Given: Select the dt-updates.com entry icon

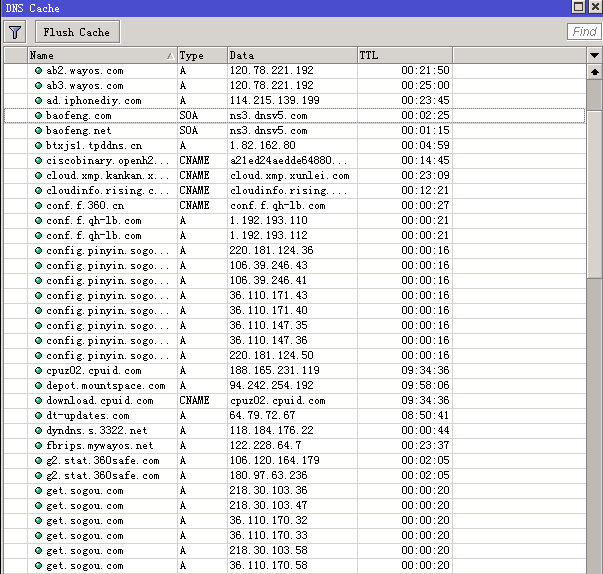Looking at the screenshot, I should click(x=38, y=416).
